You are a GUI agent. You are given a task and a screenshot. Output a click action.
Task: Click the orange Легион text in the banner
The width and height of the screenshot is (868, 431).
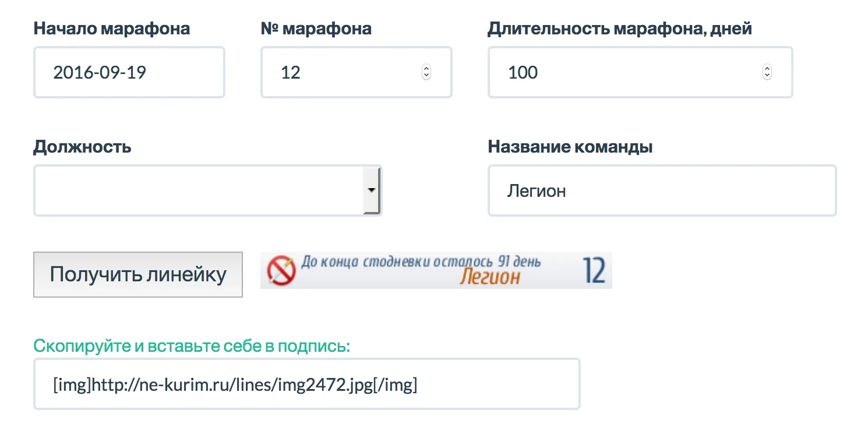pyautogui.click(x=489, y=277)
